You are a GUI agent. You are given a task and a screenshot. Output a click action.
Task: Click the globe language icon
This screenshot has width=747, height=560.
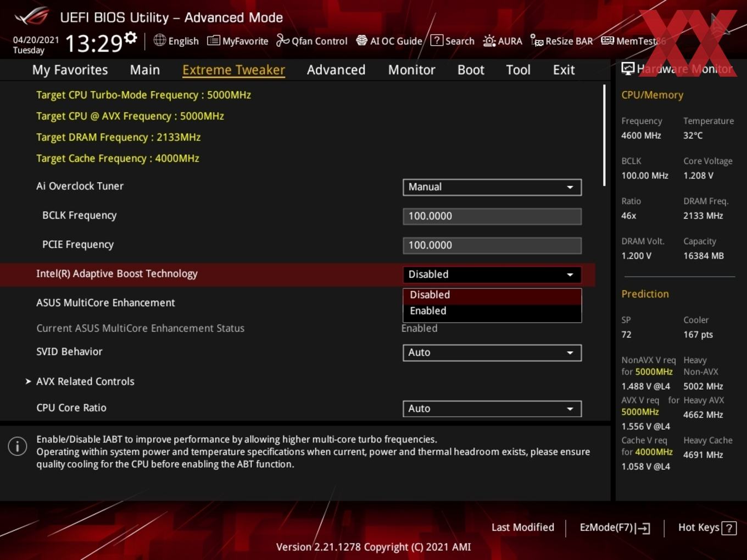tap(160, 40)
